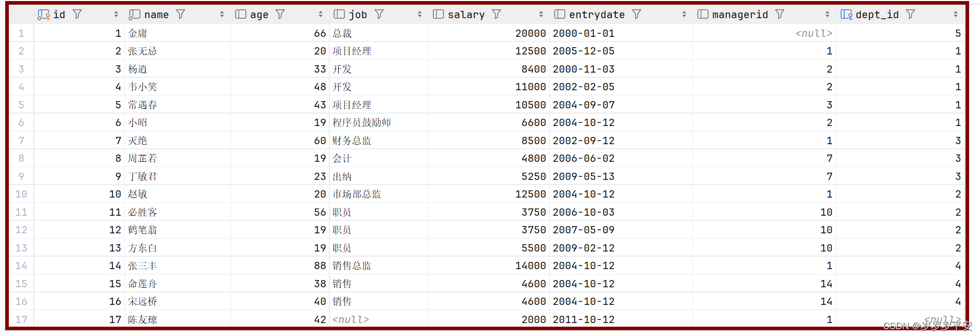The height and width of the screenshot is (336, 980).
Task: Click age cell 66
Action: (x=320, y=33)
